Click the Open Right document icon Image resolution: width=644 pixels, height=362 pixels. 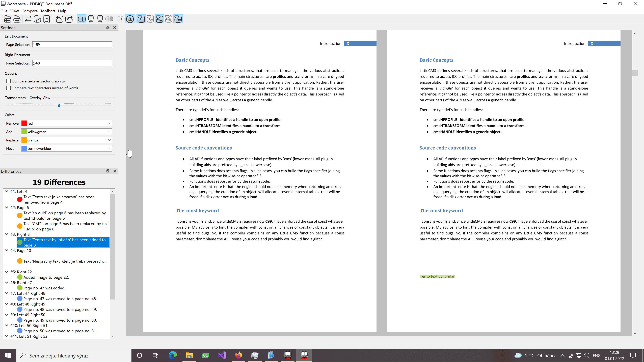coord(17,19)
